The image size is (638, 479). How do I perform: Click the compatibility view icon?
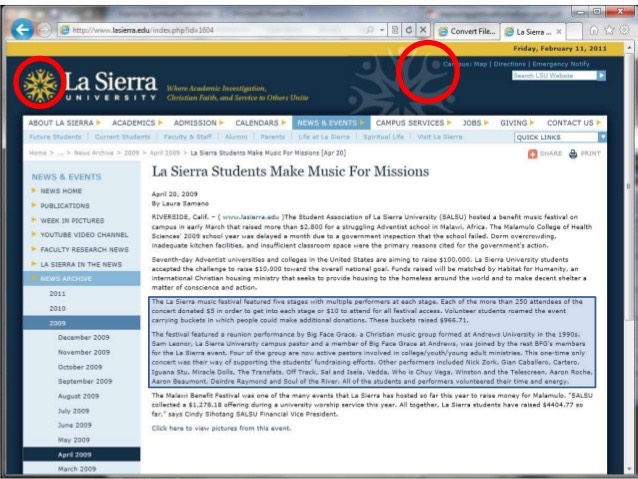[x=395, y=30]
